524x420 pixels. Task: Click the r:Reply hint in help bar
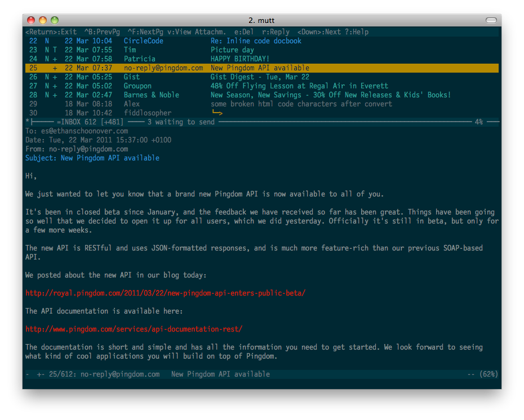pyautogui.click(x=276, y=32)
